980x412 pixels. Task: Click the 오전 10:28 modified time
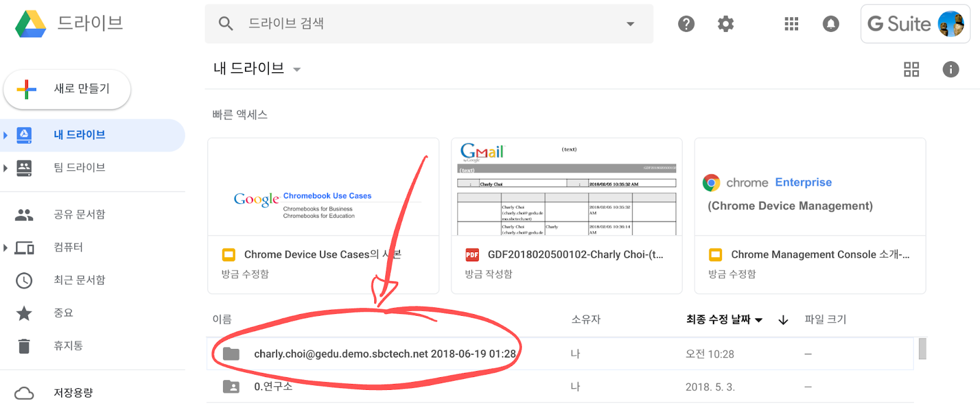click(x=710, y=354)
